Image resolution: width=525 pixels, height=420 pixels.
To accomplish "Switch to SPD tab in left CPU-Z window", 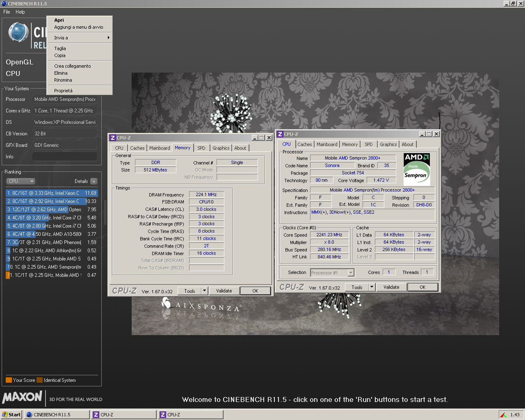I will pyautogui.click(x=201, y=148).
